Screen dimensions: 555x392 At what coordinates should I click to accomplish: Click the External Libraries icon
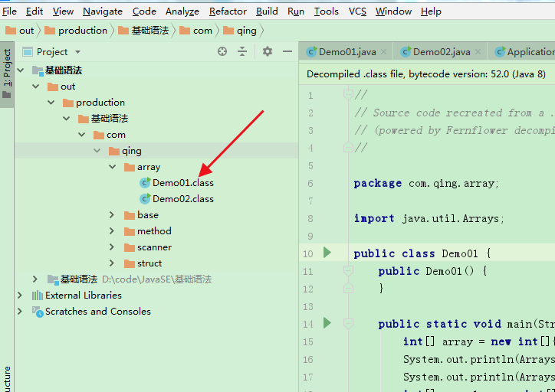click(37, 296)
